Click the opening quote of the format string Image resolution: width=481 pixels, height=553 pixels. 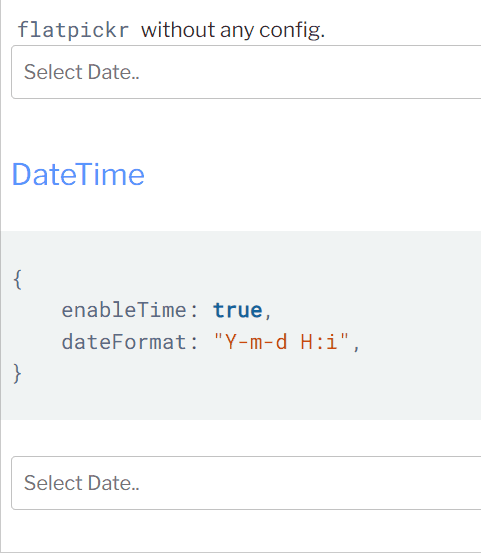pyautogui.click(x=218, y=337)
